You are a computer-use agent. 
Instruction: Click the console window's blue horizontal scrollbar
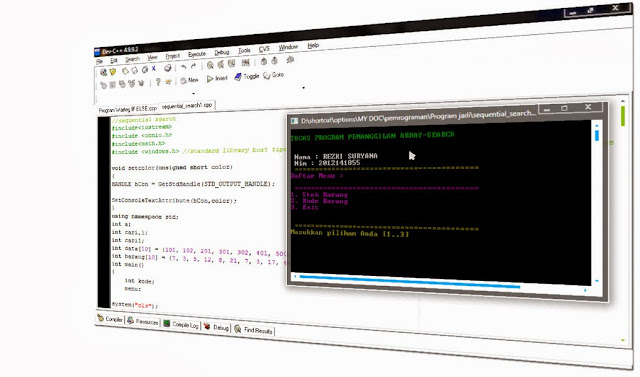click(x=409, y=282)
